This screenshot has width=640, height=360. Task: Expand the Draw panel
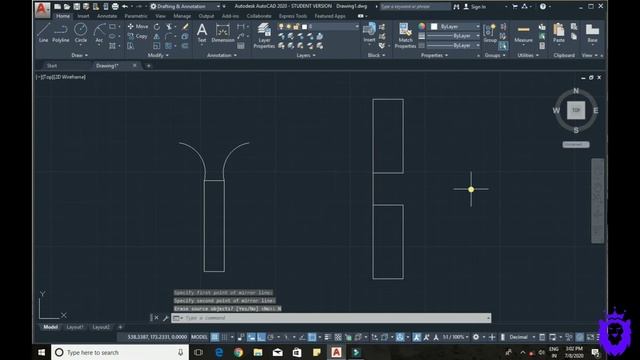coord(80,55)
